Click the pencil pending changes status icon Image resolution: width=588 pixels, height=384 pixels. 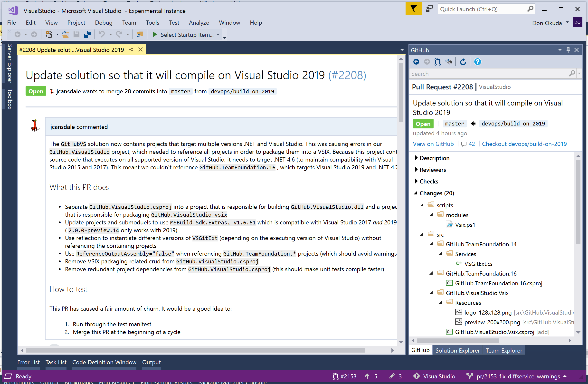tap(392, 376)
